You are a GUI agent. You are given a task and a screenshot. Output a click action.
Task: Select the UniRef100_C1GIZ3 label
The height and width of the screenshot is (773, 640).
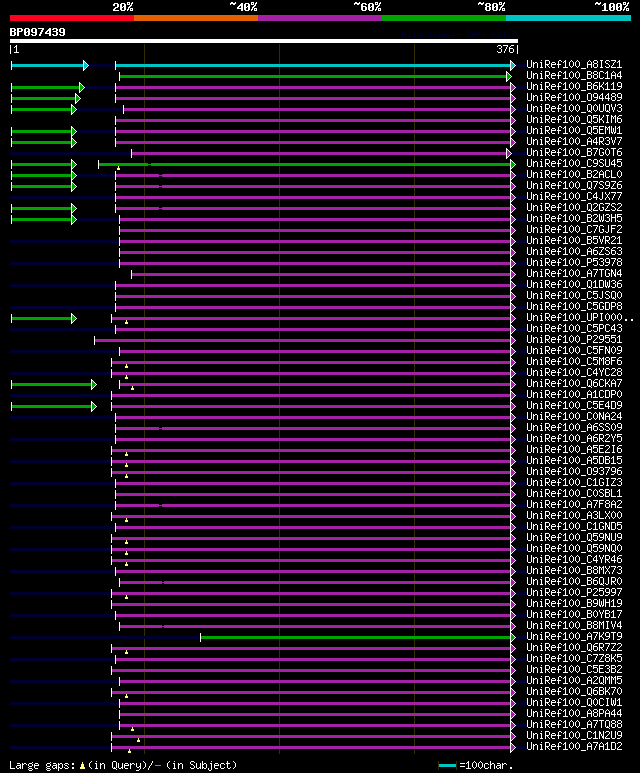[574, 483]
